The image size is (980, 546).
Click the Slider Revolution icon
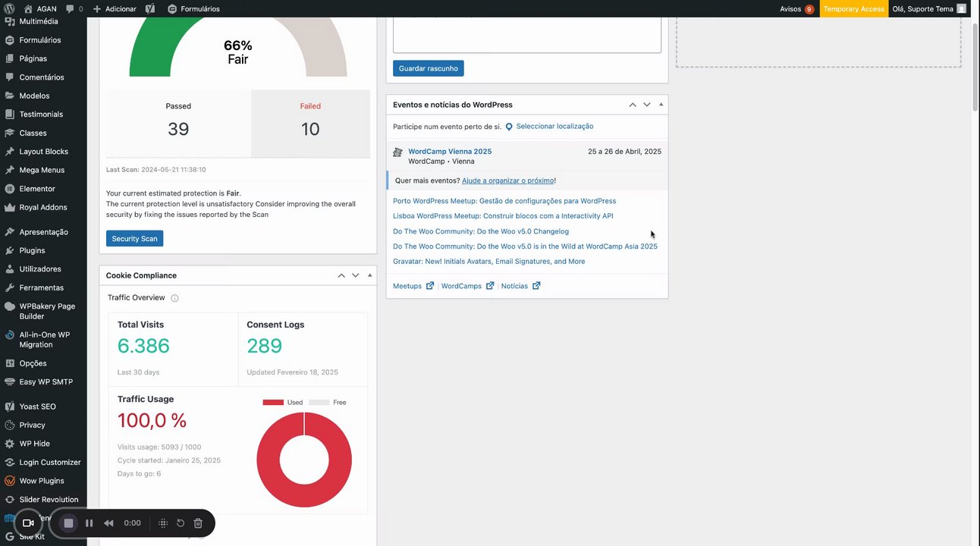pyautogui.click(x=9, y=500)
